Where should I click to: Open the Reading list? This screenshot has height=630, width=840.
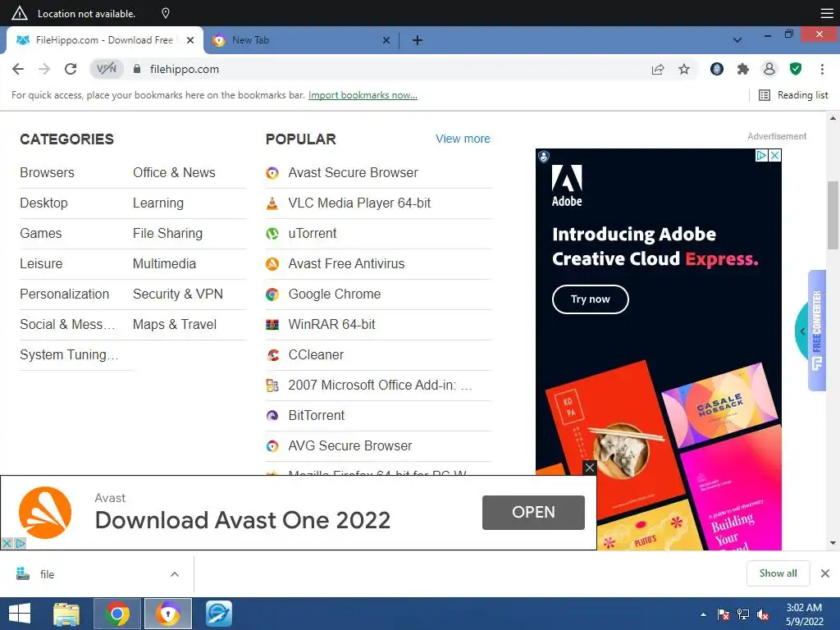coord(793,95)
